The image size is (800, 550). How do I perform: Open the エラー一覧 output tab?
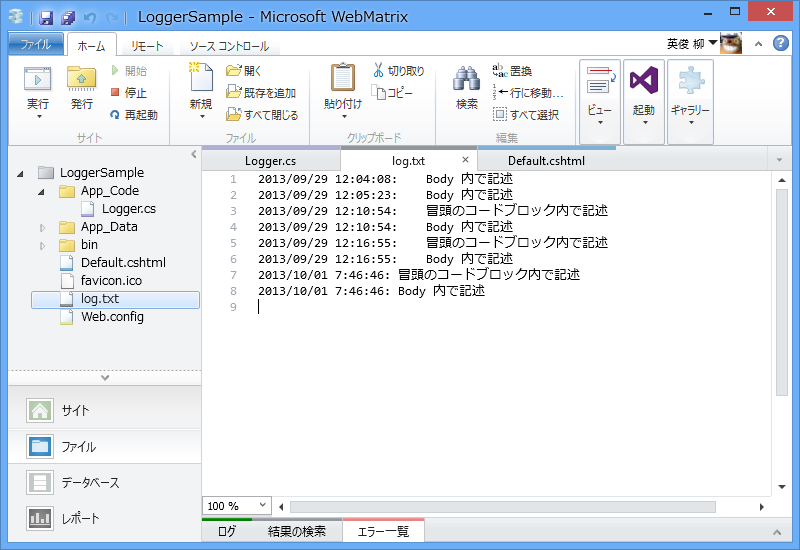pyautogui.click(x=383, y=532)
